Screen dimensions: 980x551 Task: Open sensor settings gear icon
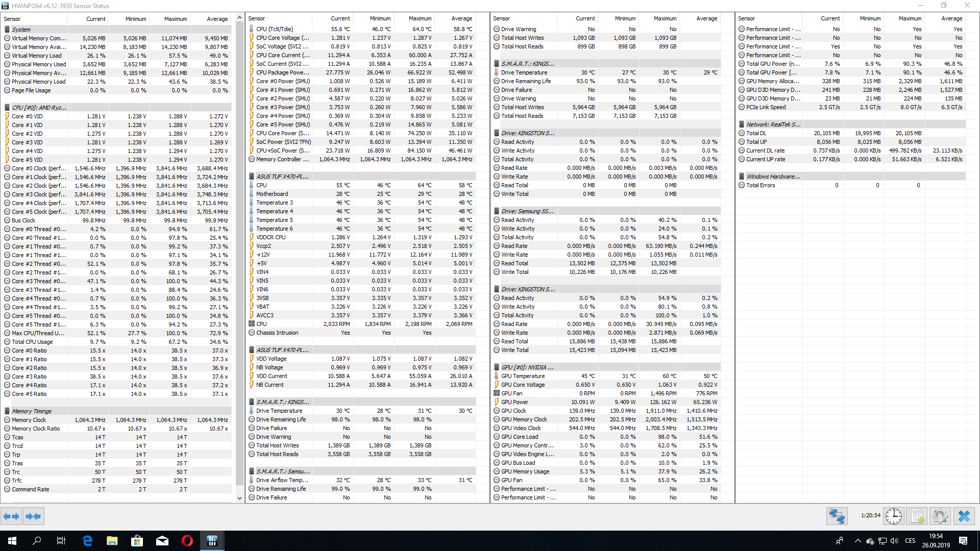(x=940, y=516)
